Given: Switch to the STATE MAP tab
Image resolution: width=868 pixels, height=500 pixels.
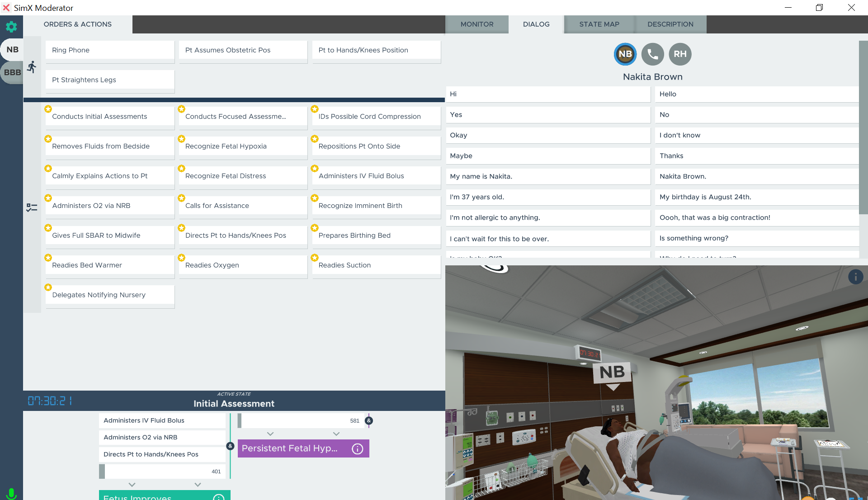Looking at the screenshot, I should pyautogui.click(x=599, y=24).
